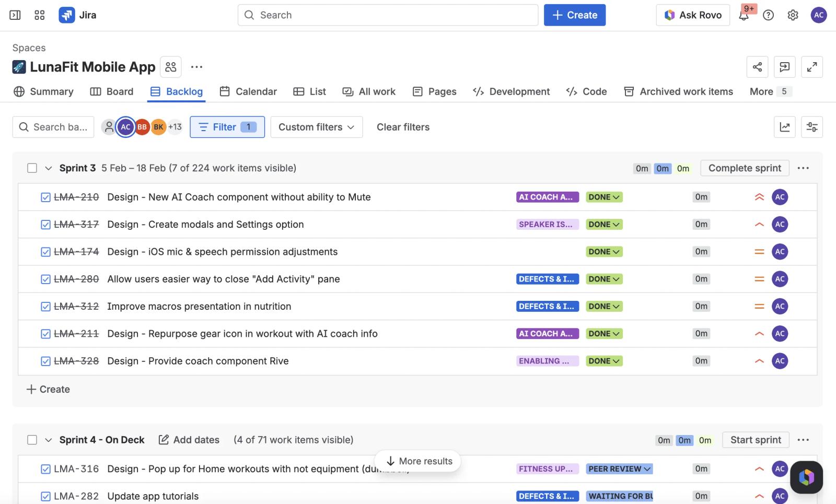Viewport: 836px width, 504px height.
Task: Click the task type checkbox icon on LMA-317
Action: [x=45, y=225]
